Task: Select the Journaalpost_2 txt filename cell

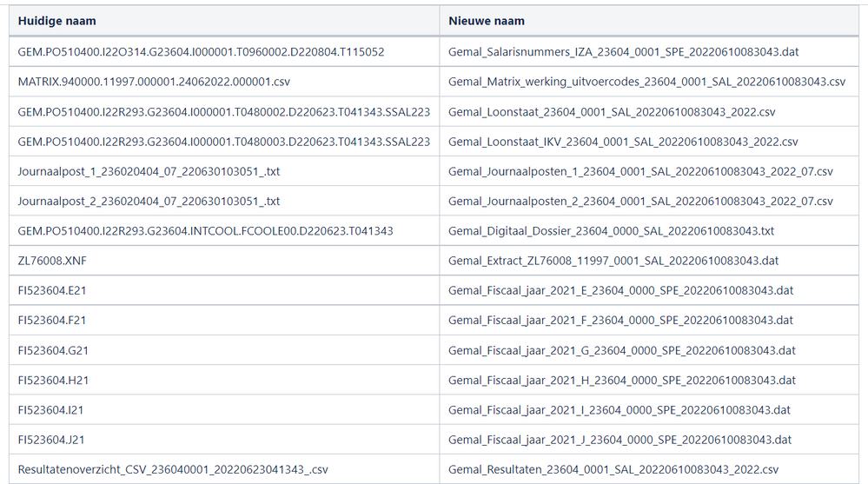Action: pyautogui.click(x=149, y=202)
